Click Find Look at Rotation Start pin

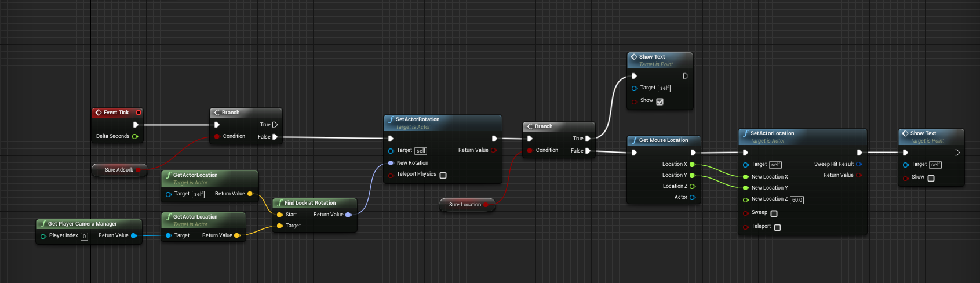point(280,215)
